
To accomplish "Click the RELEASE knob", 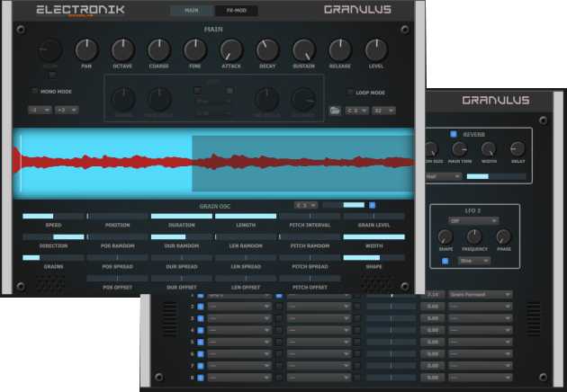I will click(x=340, y=50).
